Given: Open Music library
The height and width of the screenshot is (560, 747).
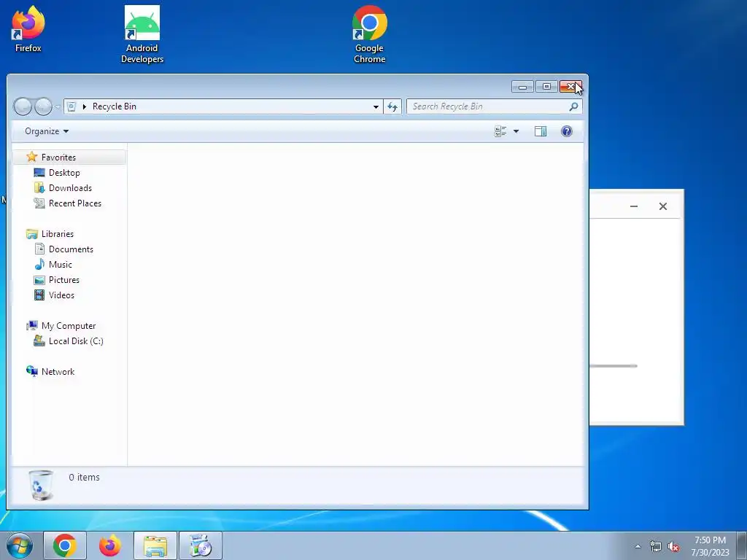Looking at the screenshot, I should (60, 264).
